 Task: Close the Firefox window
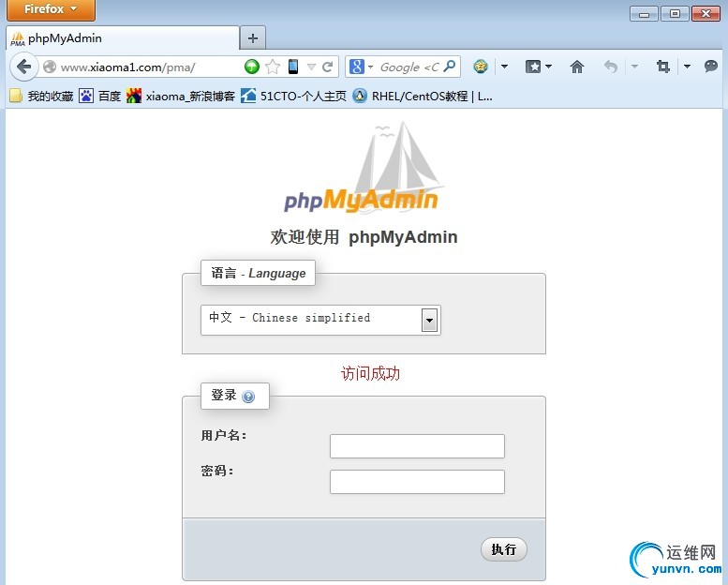point(706,14)
